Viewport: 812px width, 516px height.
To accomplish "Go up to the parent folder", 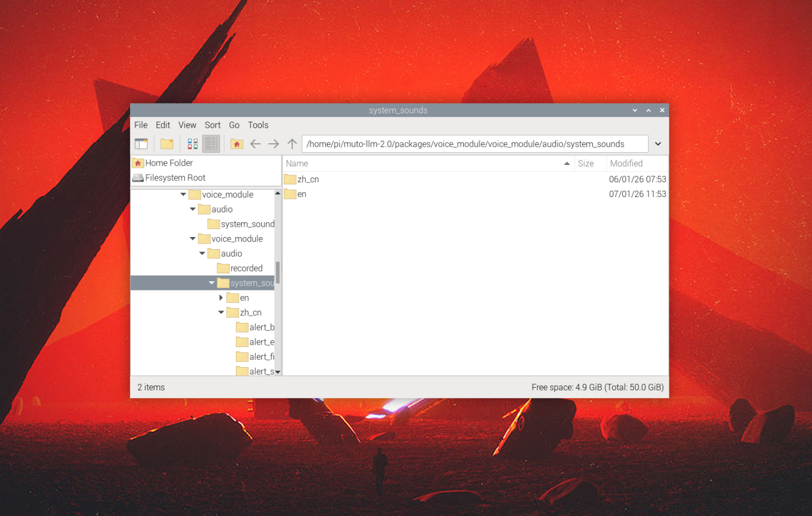I will (x=292, y=144).
